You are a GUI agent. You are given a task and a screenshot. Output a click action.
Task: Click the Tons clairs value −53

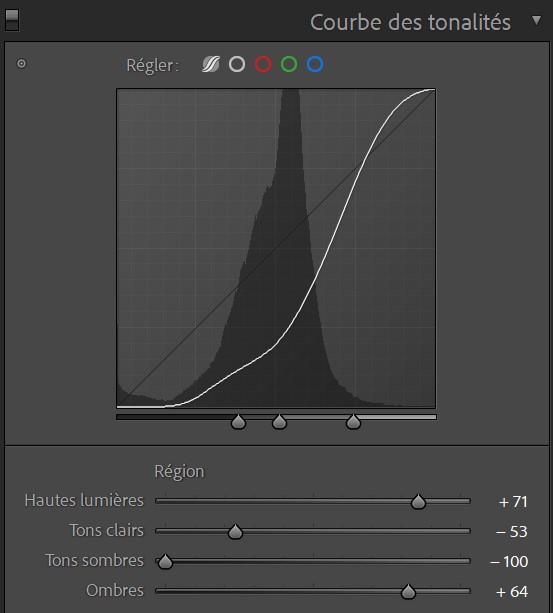click(512, 532)
